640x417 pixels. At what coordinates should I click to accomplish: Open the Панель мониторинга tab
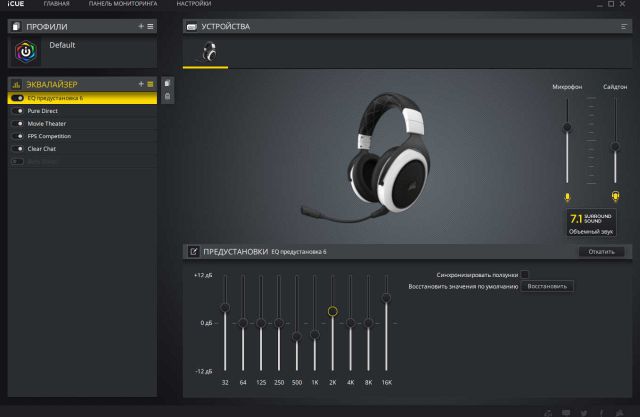click(123, 5)
